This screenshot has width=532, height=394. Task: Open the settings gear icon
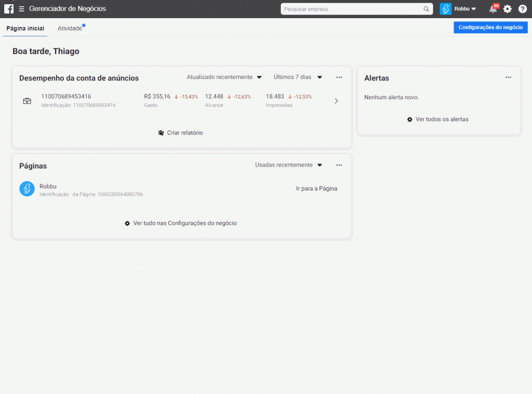(x=508, y=9)
